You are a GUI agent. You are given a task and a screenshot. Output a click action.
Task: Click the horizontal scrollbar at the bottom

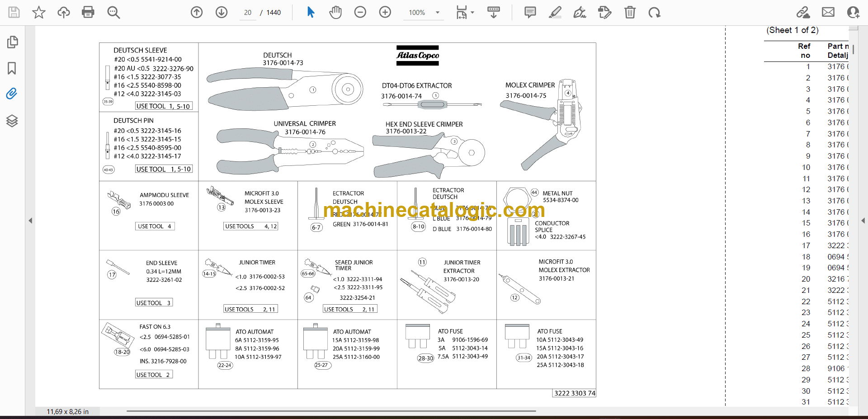[x=331, y=411]
